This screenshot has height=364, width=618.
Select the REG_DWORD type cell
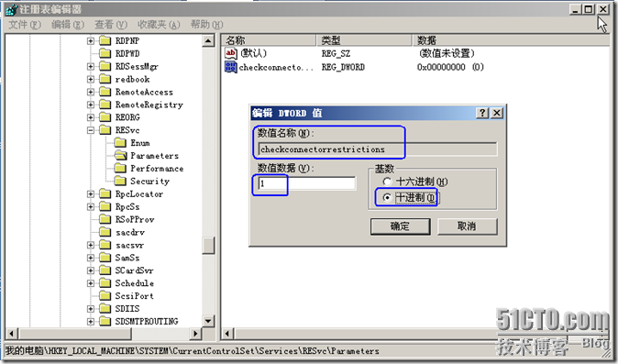(343, 67)
